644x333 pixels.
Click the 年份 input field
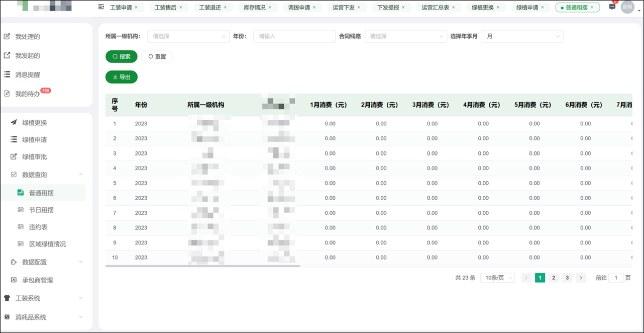tap(294, 36)
